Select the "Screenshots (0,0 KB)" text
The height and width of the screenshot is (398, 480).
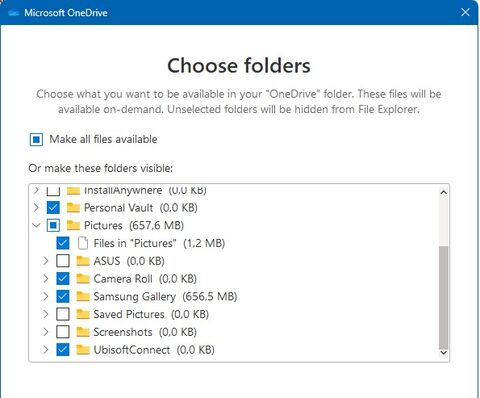click(x=145, y=332)
